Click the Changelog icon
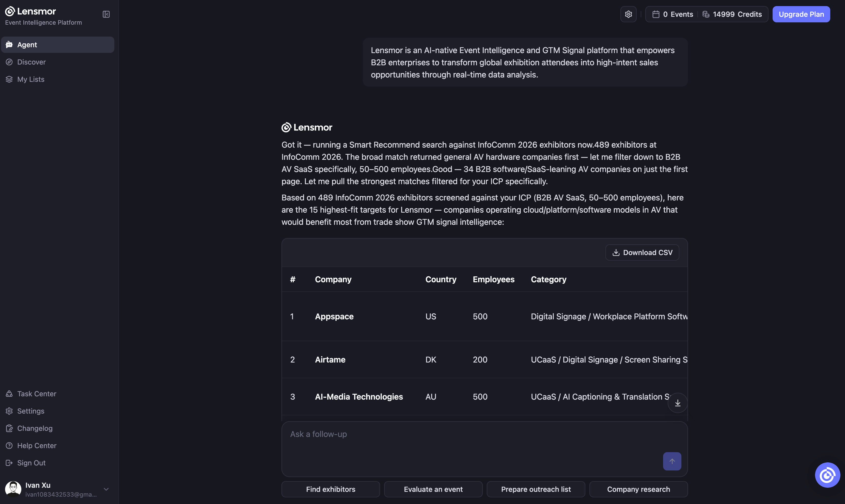 (9, 428)
